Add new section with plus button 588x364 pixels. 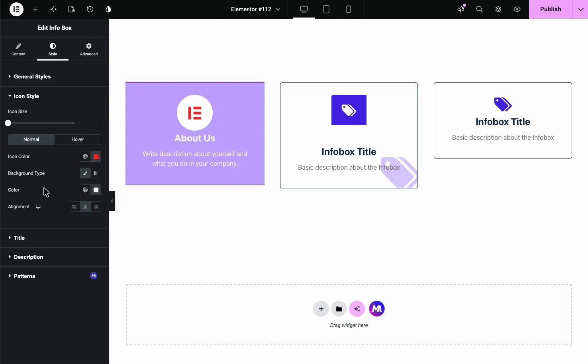(321, 309)
